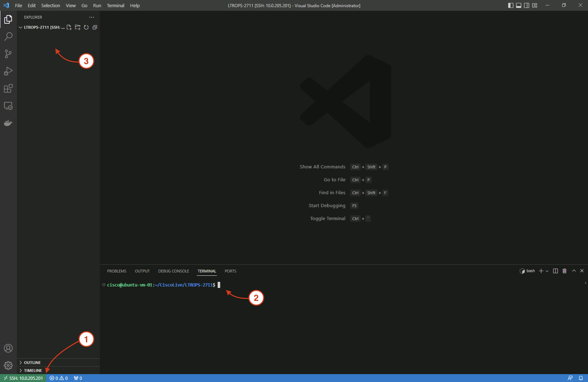Switch to the PROBLEMS tab
The width and height of the screenshot is (588, 382).
117,271
